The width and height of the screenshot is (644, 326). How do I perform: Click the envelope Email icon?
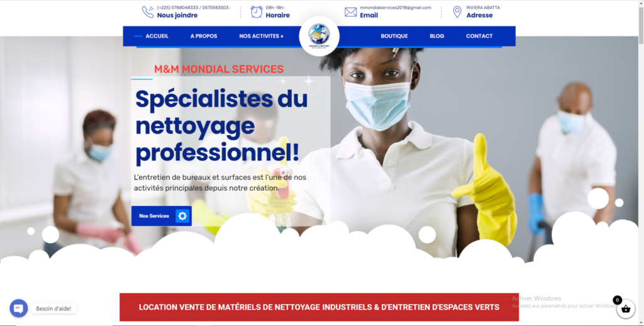(x=350, y=12)
